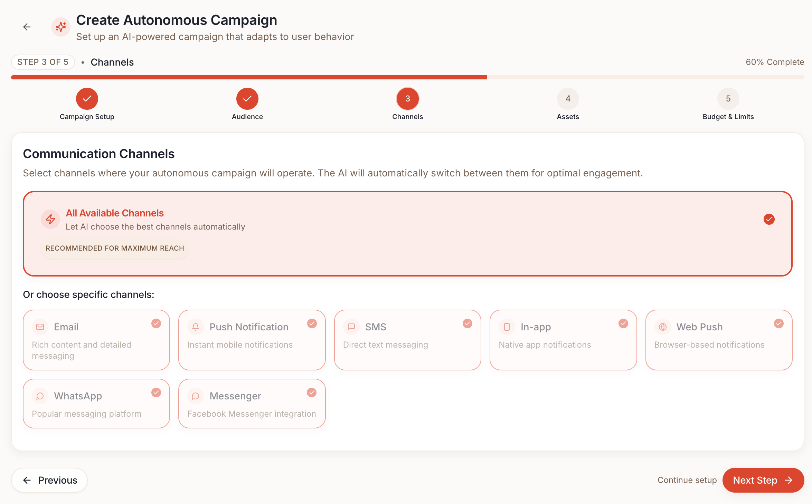Click the Previous button
Viewport: 812px width, 504px height.
[x=50, y=480]
